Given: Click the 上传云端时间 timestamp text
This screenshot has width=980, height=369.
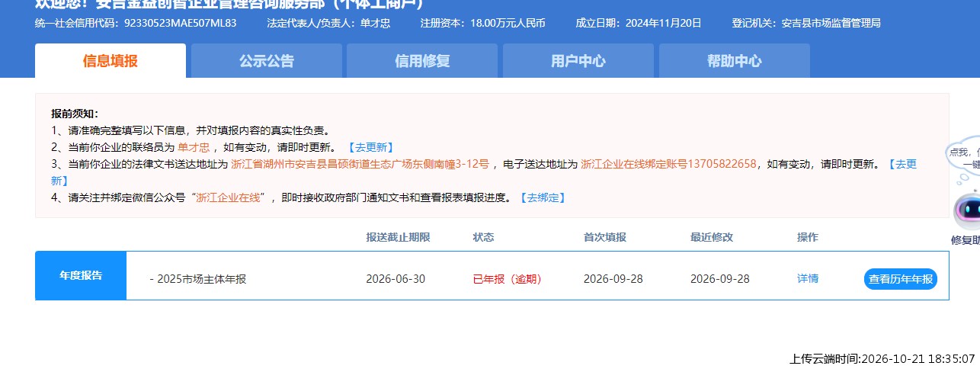Looking at the screenshot, I should point(882,358).
